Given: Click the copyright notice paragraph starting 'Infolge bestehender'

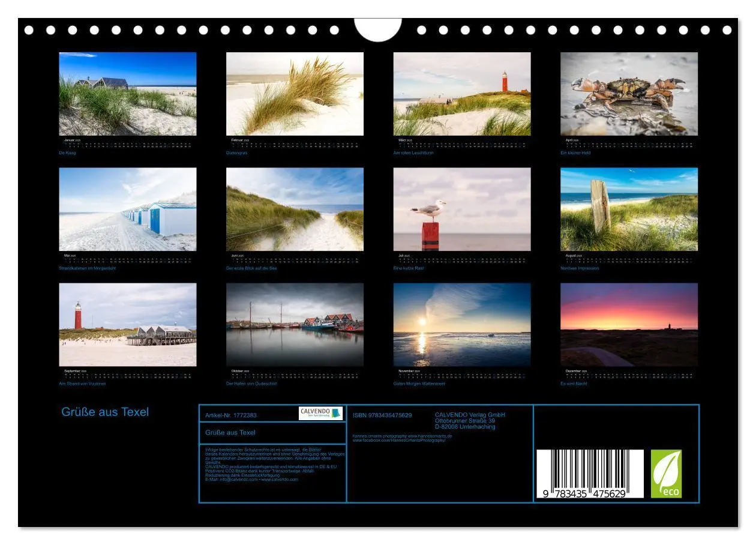Looking at the screenshot, I should (x=275, y=456).
